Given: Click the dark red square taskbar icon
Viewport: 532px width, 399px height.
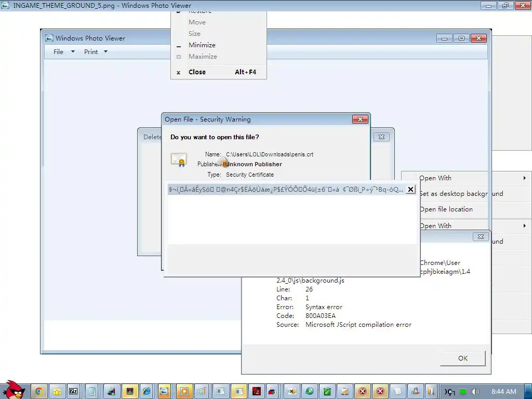Looking at the screenshot, I should coord(130,392).
